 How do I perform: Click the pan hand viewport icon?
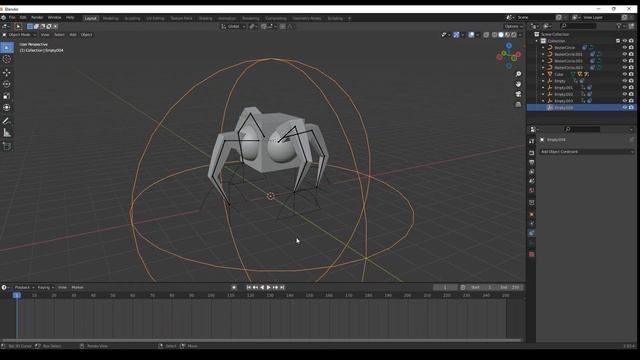pyautogui.click(x=518, y=84)
